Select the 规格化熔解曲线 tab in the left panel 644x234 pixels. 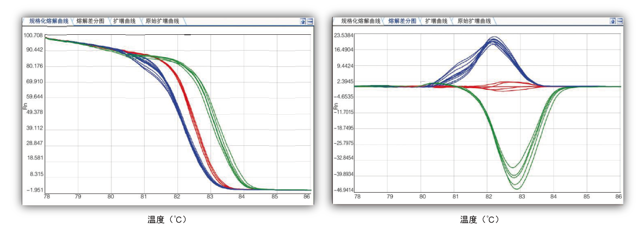(x=48, y=21)
